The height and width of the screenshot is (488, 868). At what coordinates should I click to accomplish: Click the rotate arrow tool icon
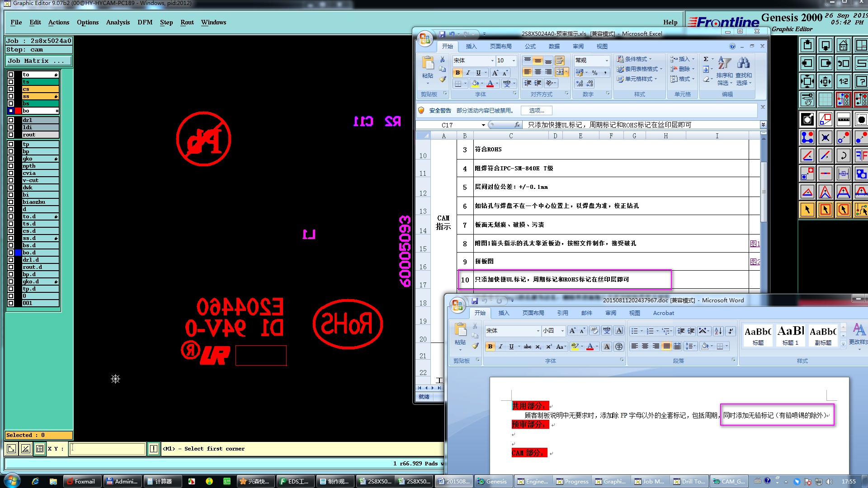(x=843, y=156)
